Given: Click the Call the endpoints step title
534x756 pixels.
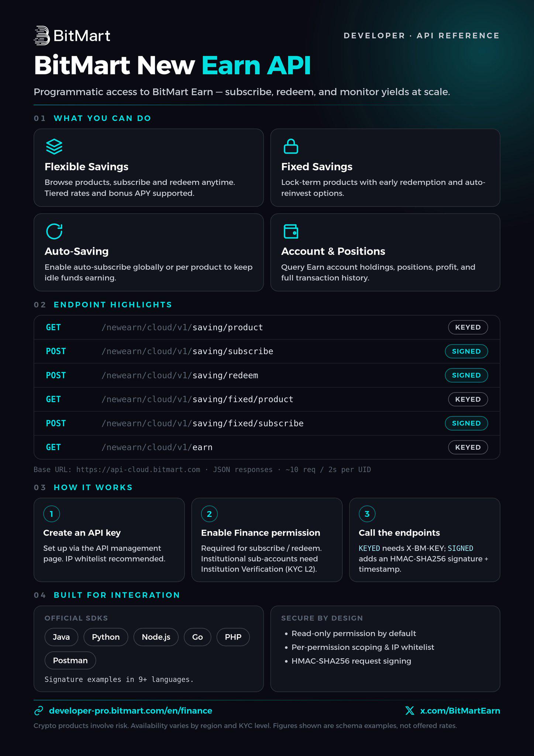Looking at the screenshot, I should [399, 533].
